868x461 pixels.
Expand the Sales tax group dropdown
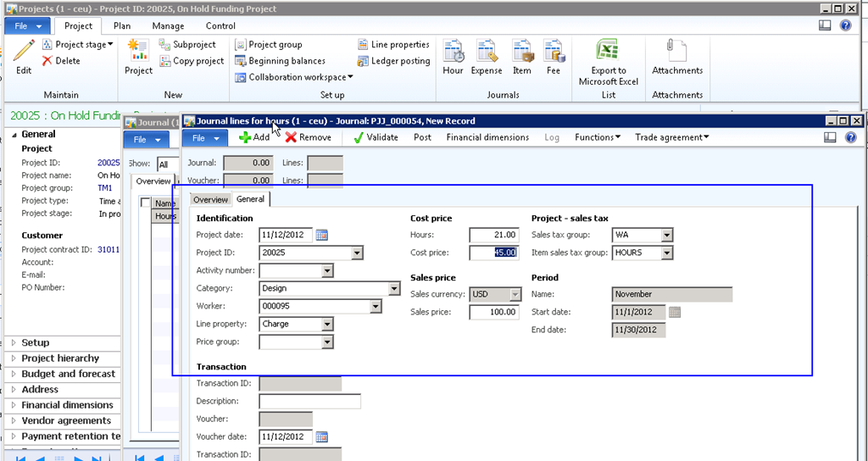(x=667, y=235)
